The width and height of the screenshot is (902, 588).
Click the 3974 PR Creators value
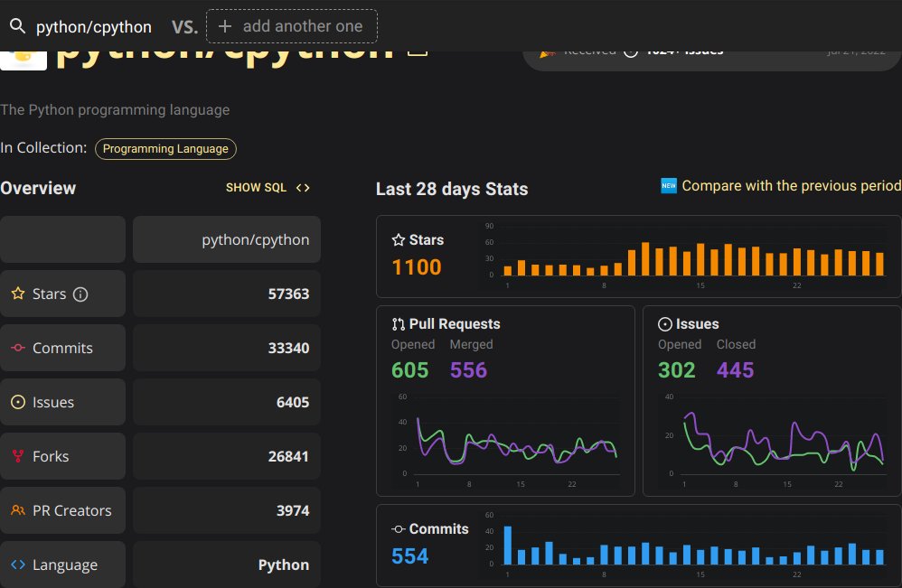(x=293, y=510)
